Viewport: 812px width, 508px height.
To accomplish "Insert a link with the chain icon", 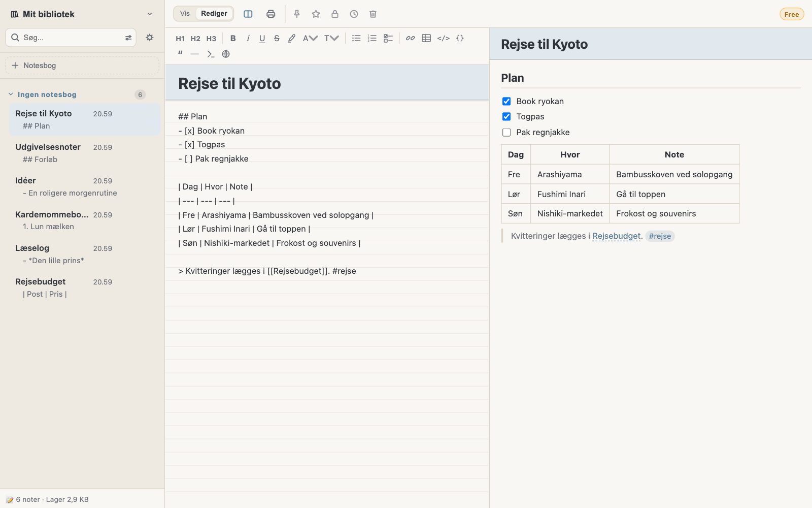I will pyautogui.click(x=410, y=38).
